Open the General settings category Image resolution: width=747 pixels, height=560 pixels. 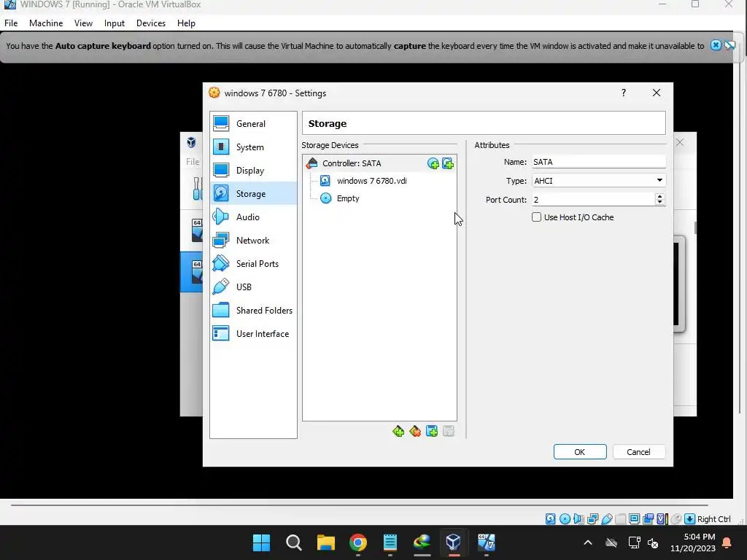253,124
